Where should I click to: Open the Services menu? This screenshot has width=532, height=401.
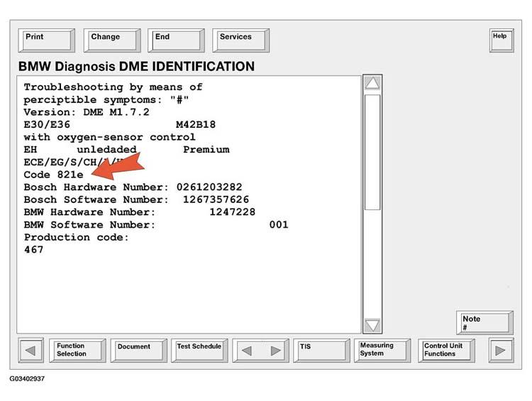[240, 40]
